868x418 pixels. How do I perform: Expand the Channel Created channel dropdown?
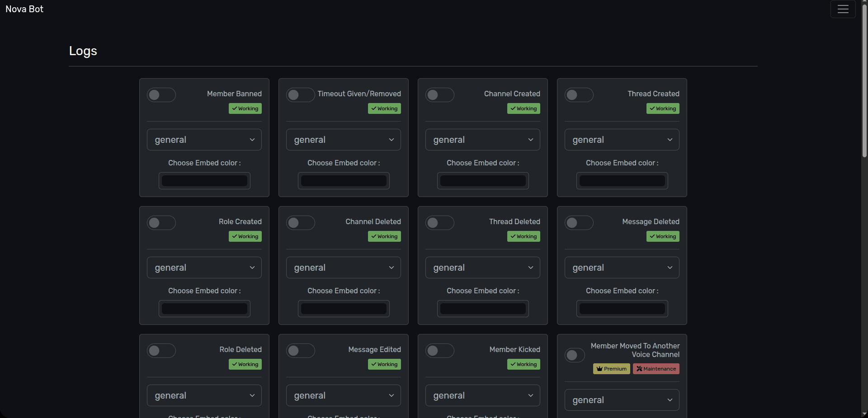[482, 140]
